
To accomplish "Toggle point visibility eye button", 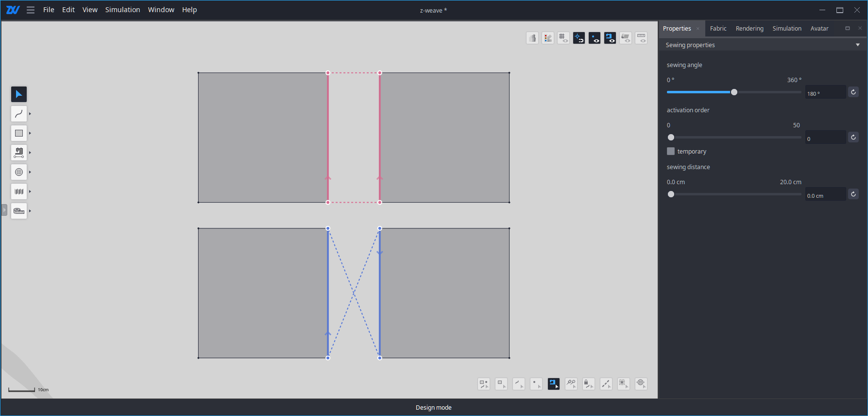I will (x=595, y=38).
